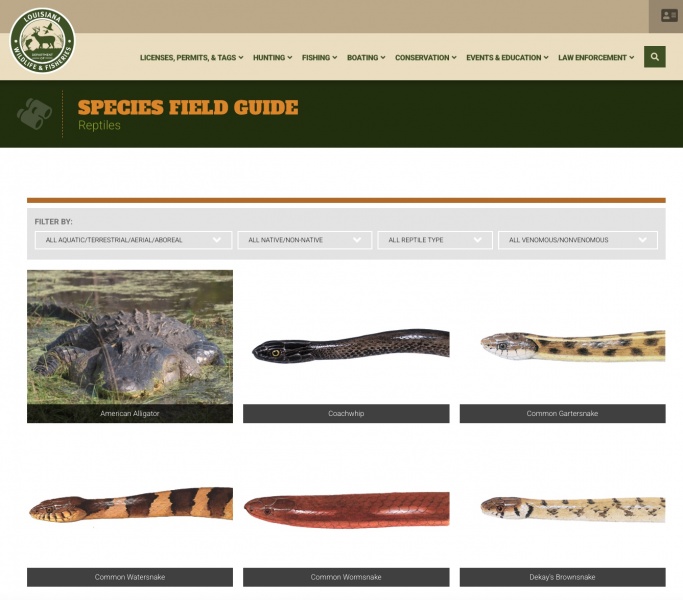Expand the All Venomous/Nonvenomous filter
This screenshot has width=683, height=600.
[x=578, y=240]
